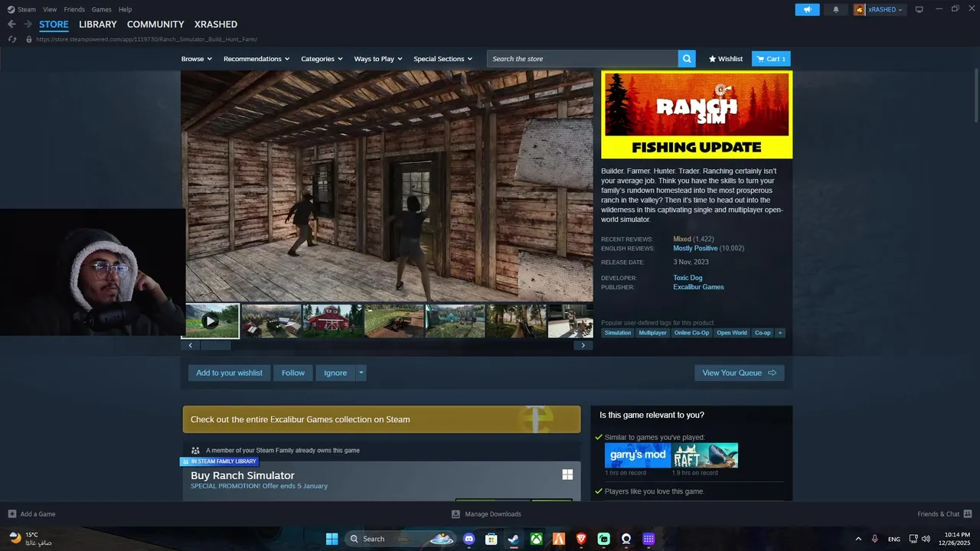Click the Add a Game plus icon
Screen dimensions: 980x551
[x=12, y=514]
